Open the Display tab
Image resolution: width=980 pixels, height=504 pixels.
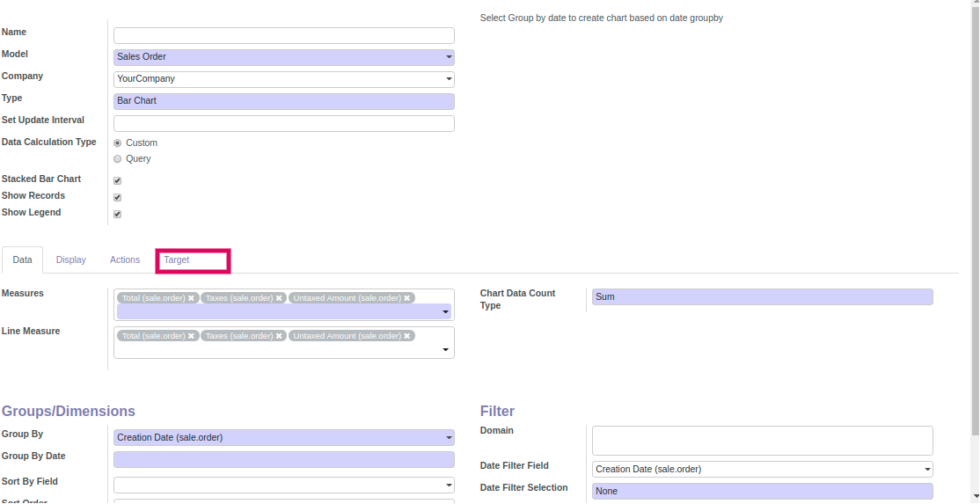point(71,260)
